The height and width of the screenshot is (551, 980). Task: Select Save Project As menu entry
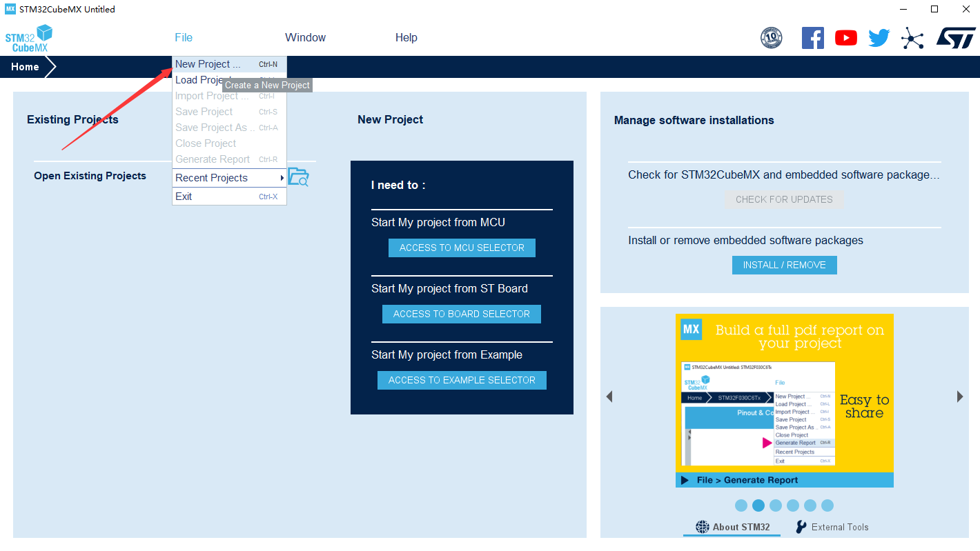click(x=229, y=128)
